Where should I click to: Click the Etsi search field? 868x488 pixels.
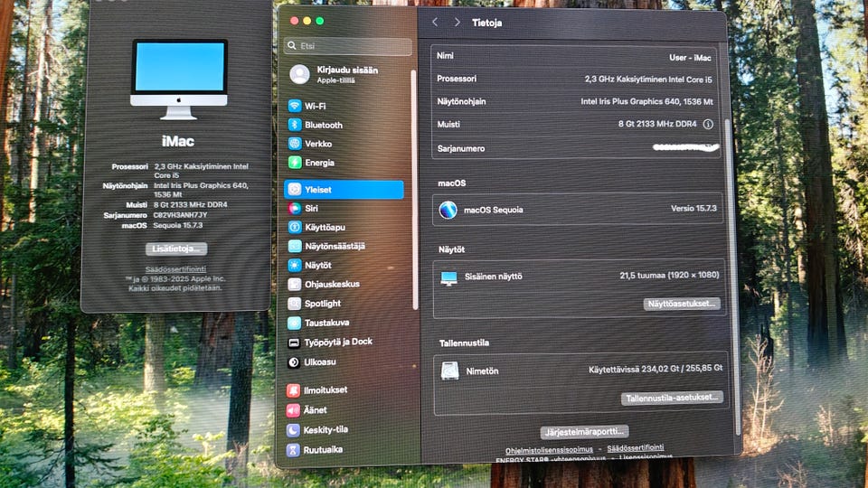[x=347, y=46]
